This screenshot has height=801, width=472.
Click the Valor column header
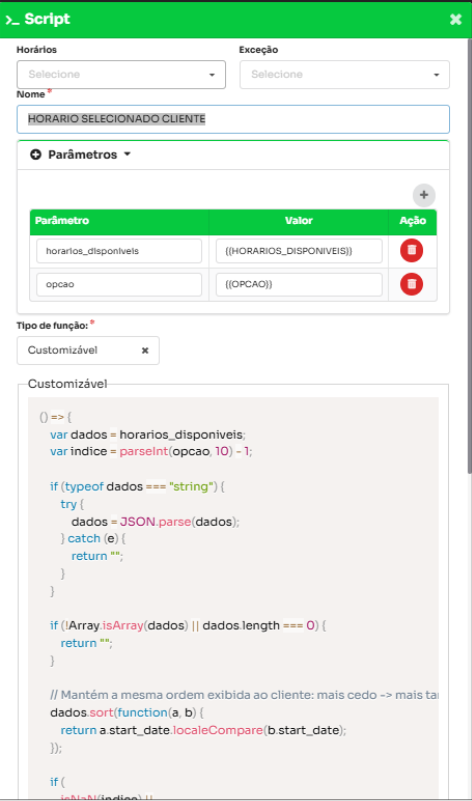(x=299, y=221)
